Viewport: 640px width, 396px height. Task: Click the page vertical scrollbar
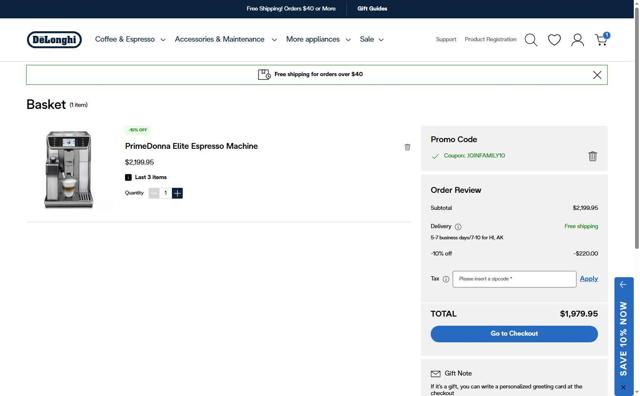[636, 127]
